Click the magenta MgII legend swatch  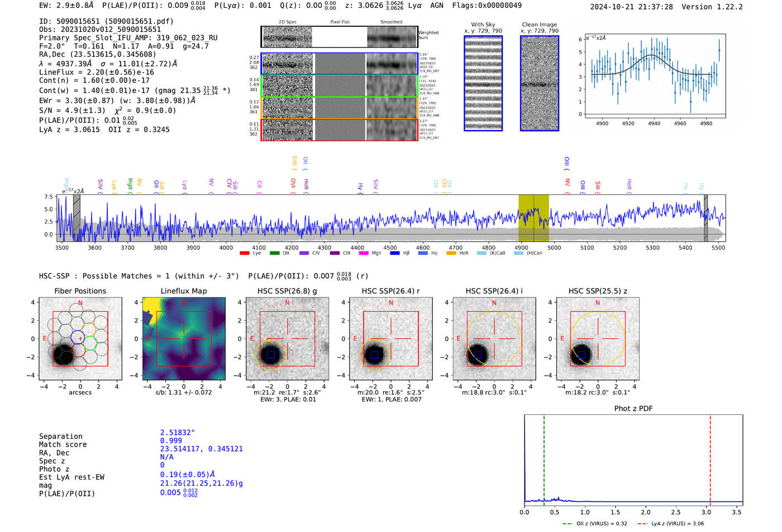coord(364,253)
